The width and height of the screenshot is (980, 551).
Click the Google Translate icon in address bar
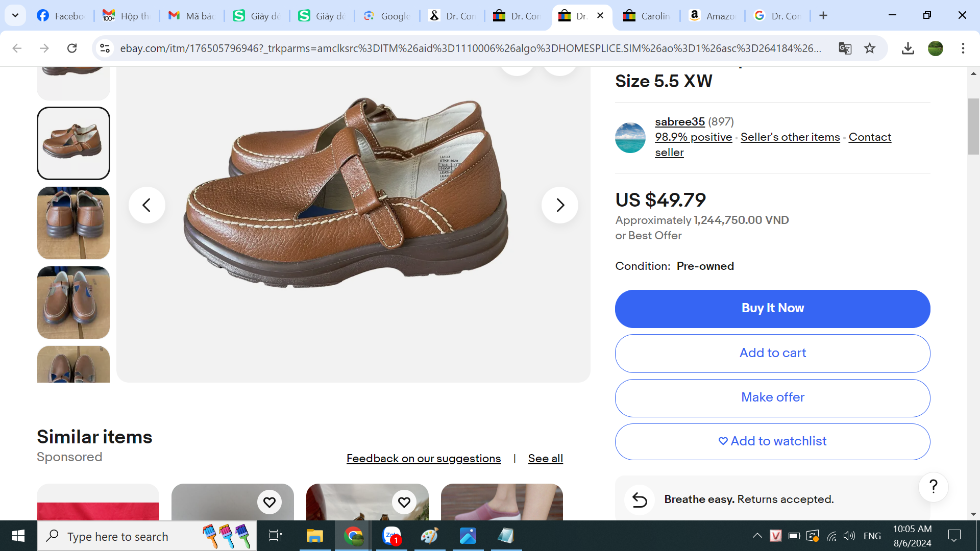coord(845,48)
